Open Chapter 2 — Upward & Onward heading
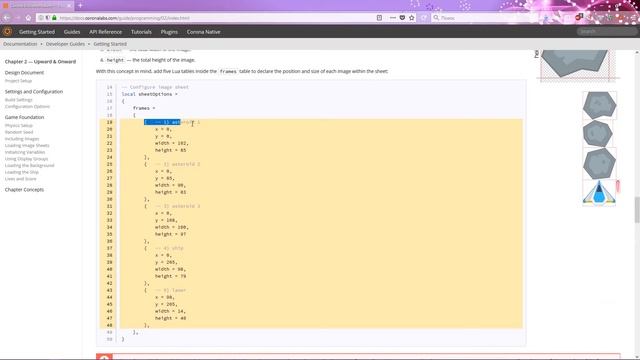The width and height of the screenshot is (640, 360). 40,62
